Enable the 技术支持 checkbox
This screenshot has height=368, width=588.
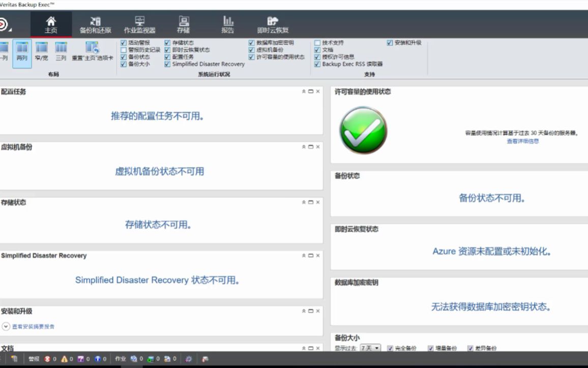click(317, 43)
